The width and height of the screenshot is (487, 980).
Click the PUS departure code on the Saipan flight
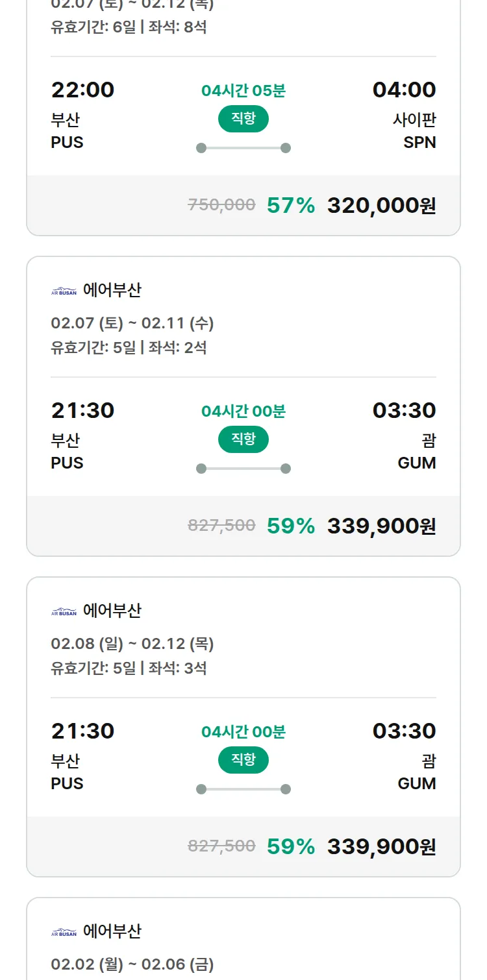(x=66, y=143)
